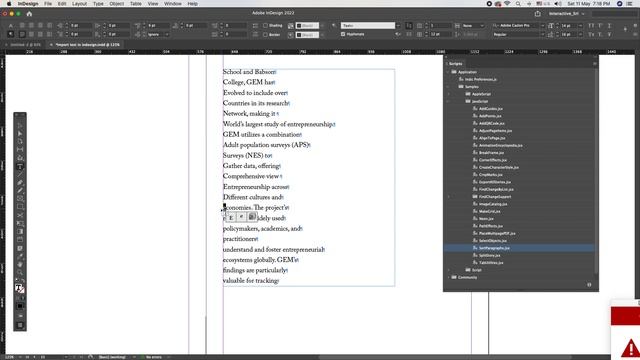This screenshot has height=360, width=640.
Task: Open the None span columns dropdown
Action: point(474,25)
